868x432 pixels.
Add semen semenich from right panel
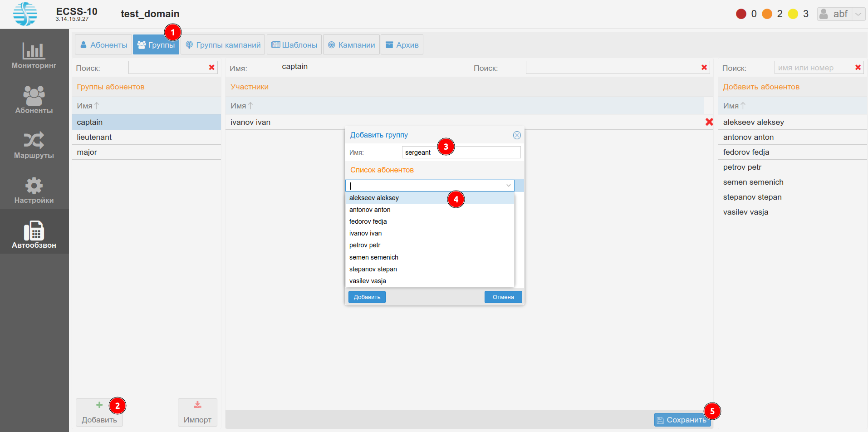pos(793,182)
